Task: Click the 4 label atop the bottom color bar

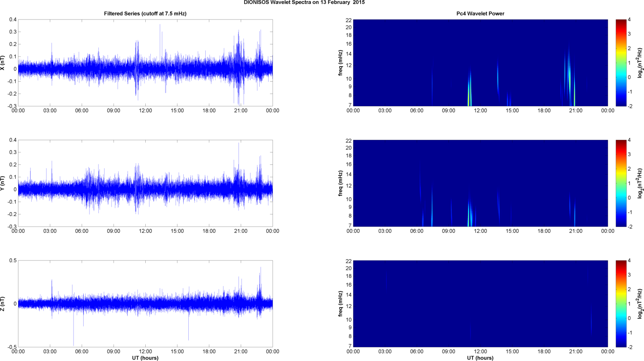Action: click(x=629, y=261)
